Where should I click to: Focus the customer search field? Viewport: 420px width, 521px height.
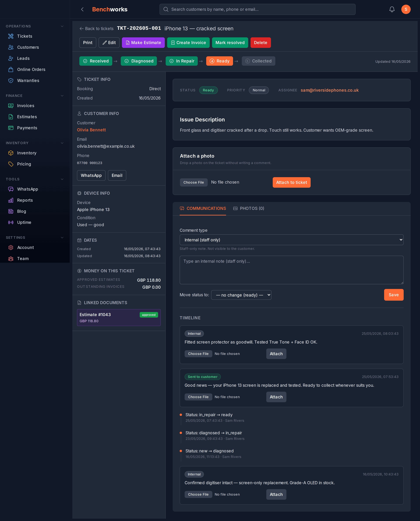point(257,9)
